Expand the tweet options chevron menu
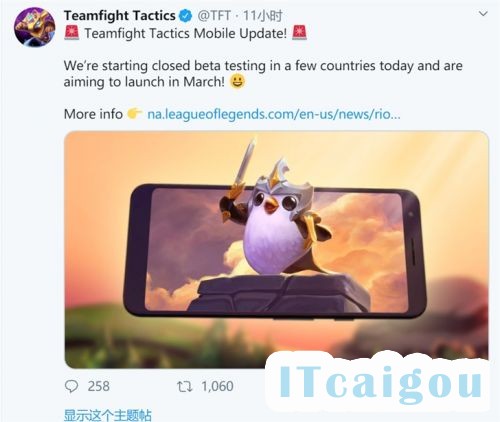Screen dimensions: 500x422 [483, 14]
